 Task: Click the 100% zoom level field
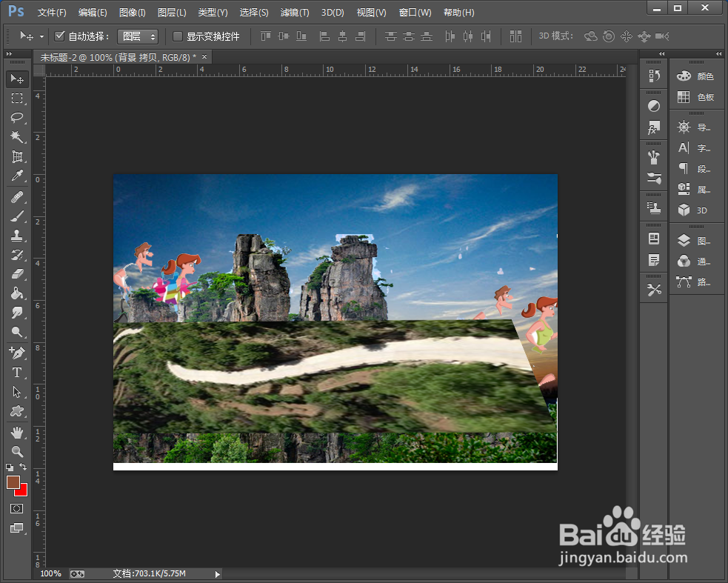click(x=50, y=573)
